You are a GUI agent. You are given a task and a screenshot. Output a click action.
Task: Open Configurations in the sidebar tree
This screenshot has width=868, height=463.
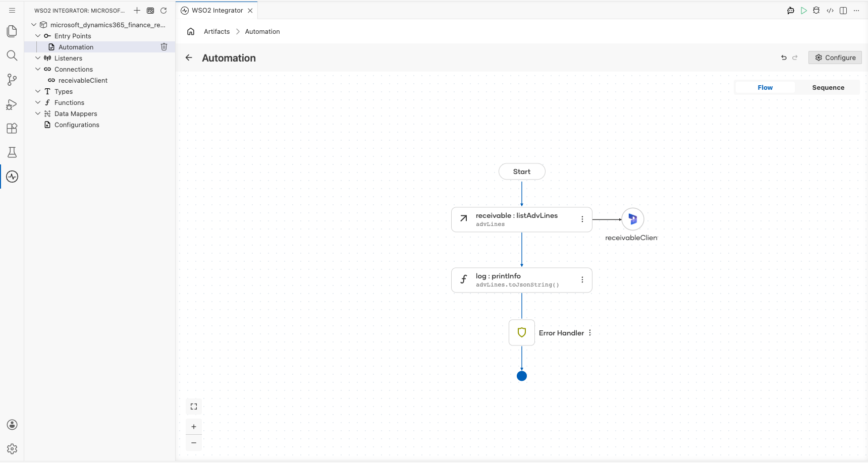tap(99, 125)
